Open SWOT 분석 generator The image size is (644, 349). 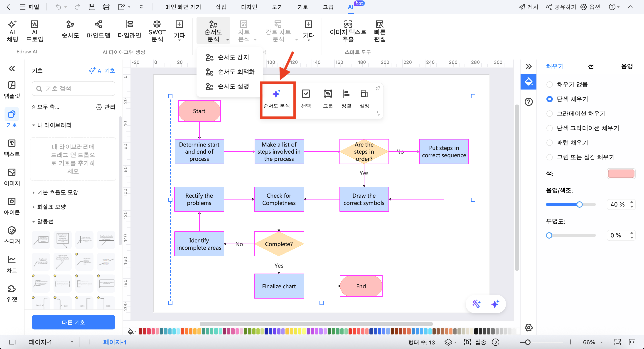(x=157, y=31)
